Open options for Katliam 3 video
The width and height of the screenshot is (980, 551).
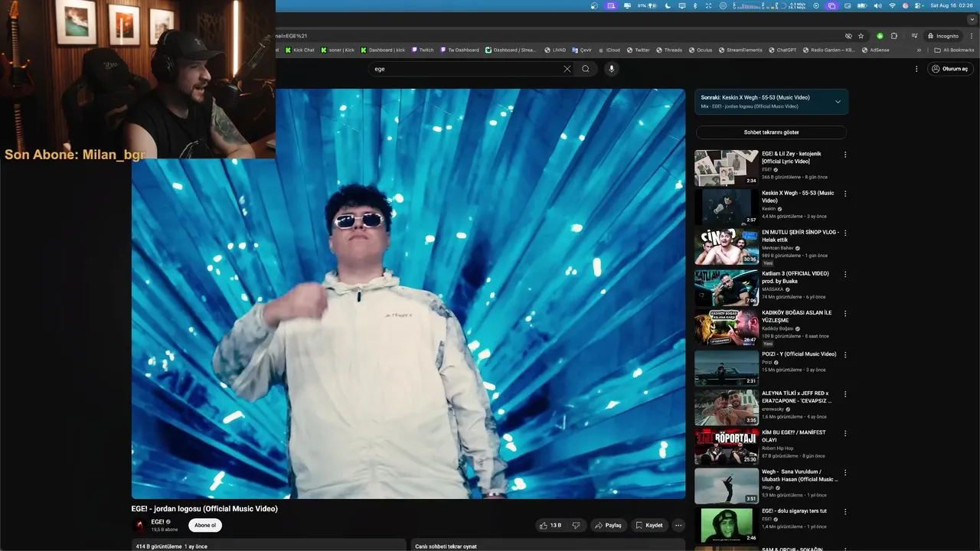point(845,274)
